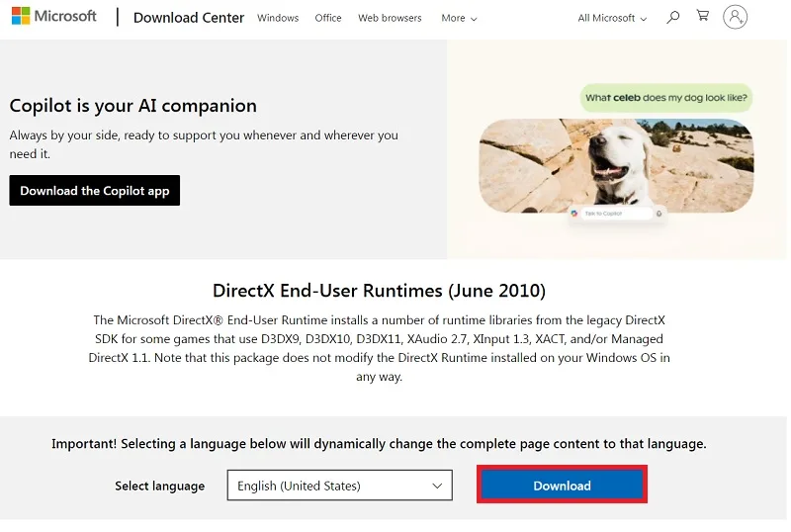The width and height of the screenshot is (791, 532).
Task: Click 'Always by your side' description text
Action: 204,144
